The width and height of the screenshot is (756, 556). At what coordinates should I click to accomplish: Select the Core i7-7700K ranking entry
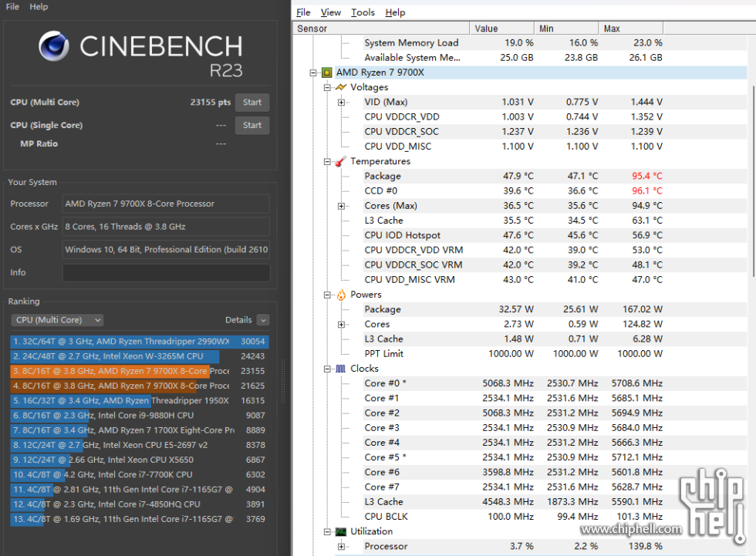(x=140, y=475)
